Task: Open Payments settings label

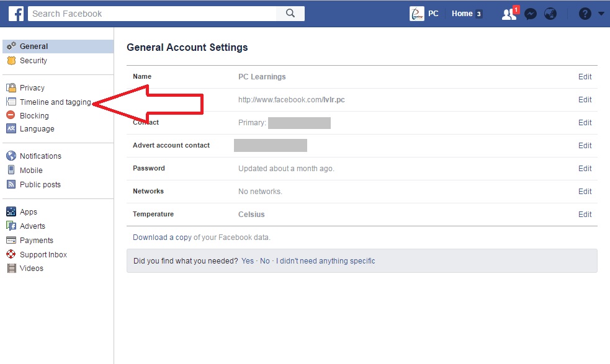Action: click(x=37, y=241)
